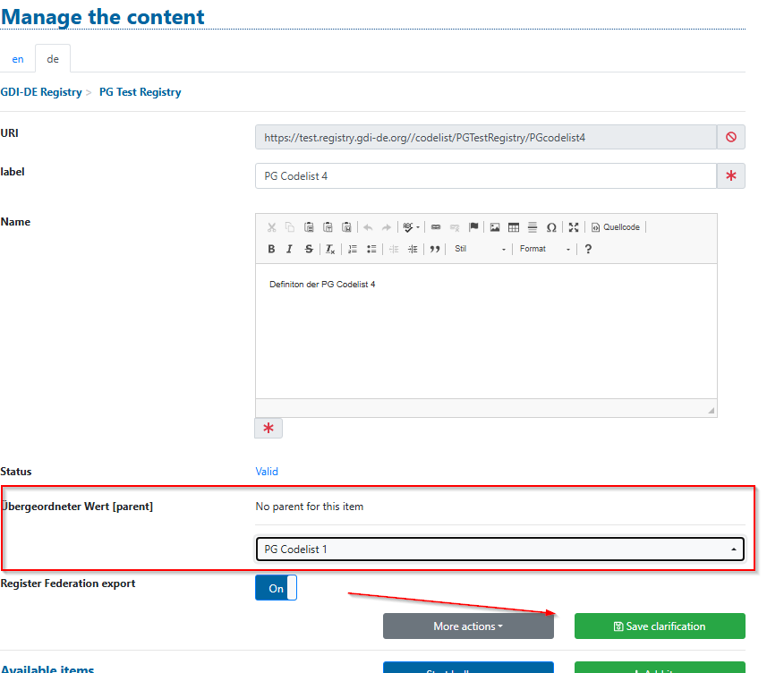Select the de language tab
The width and height of the screenshot is (784, 673).
pyautogui.click(x=53, y=59)
